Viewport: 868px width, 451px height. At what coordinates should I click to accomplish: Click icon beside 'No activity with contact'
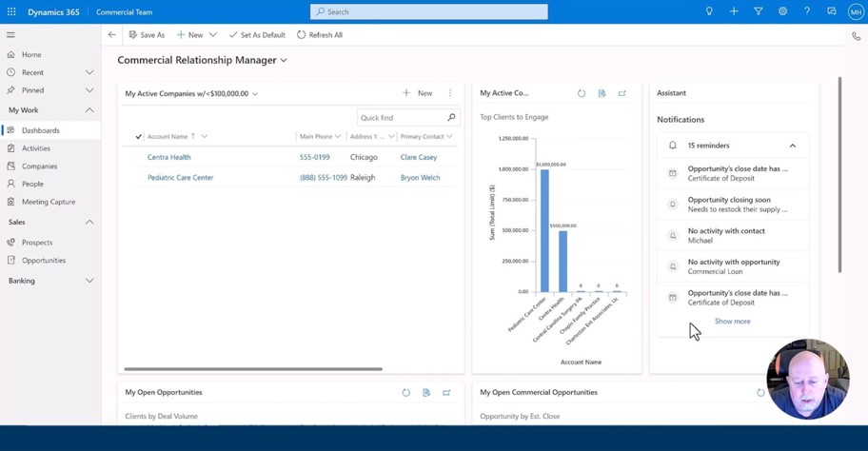tap(673, 235)
